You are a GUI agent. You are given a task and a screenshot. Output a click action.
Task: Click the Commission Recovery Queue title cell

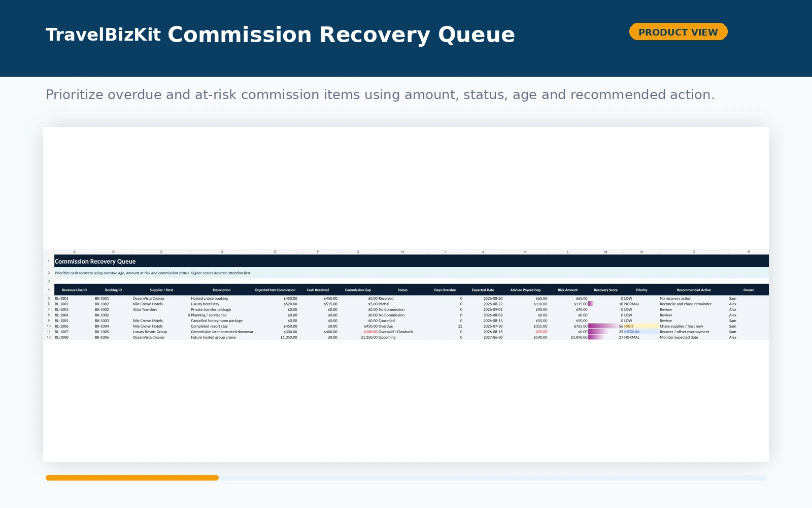(412, 261)
